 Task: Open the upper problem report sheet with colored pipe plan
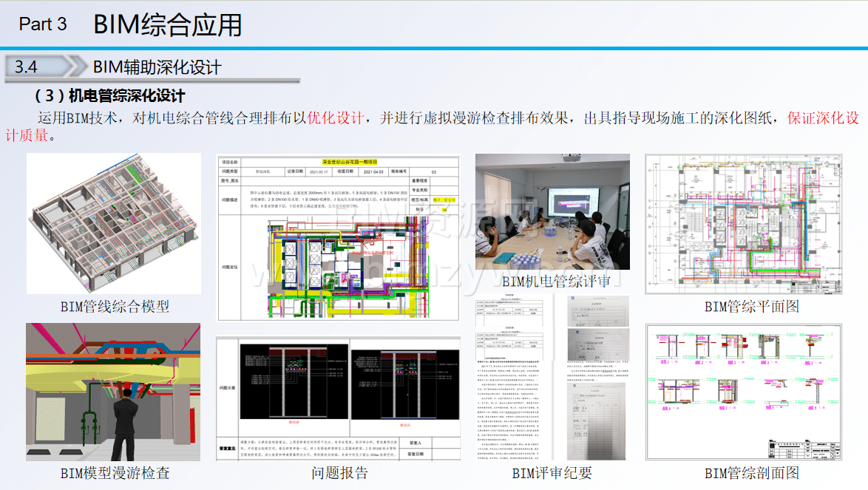[338, 238]
